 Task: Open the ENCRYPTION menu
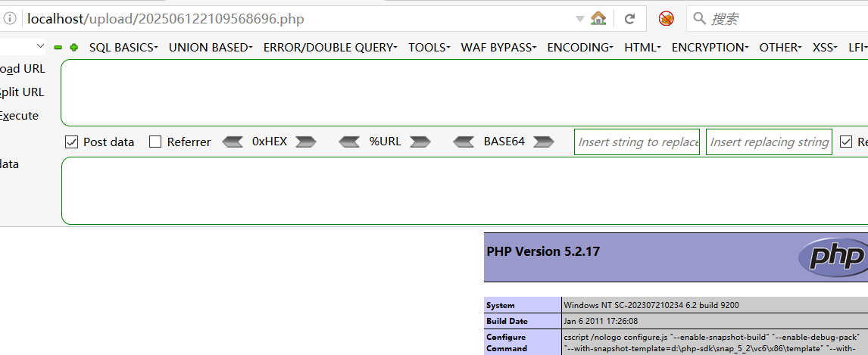point(710,48)
